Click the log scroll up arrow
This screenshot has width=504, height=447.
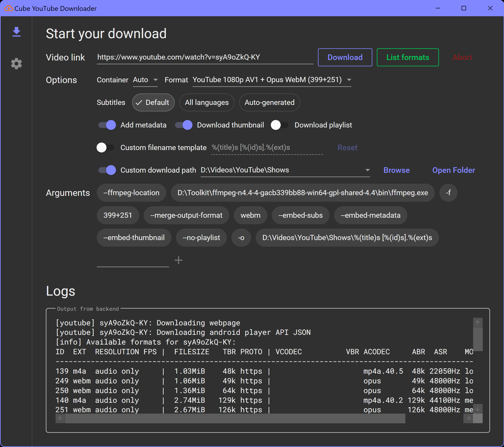[477, 322]
